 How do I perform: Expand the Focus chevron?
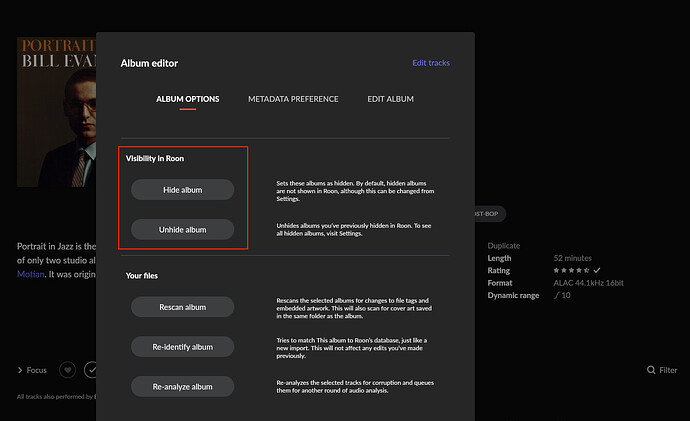tap(20, 370)
